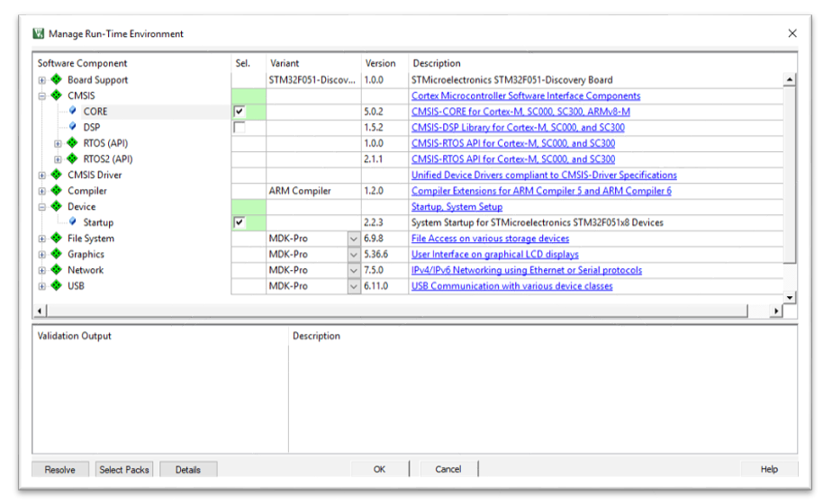This screenshot has width=823, height=504.
Task: Open the Help button
Action: pyautogui.click(x=770, y=469)
